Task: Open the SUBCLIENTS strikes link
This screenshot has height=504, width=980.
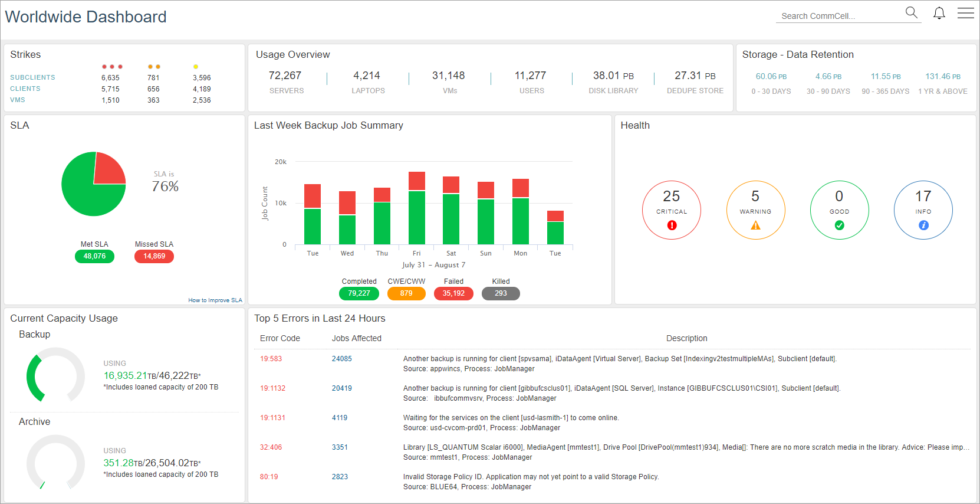Action: pos(32,77)
